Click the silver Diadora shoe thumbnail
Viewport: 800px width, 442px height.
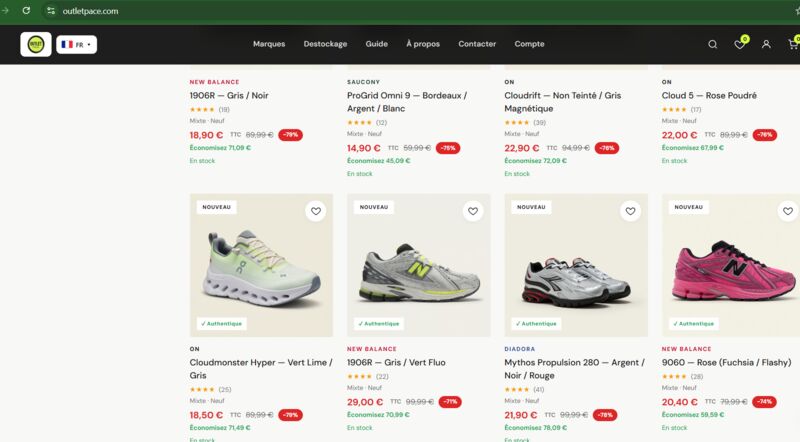pos(576,265)
